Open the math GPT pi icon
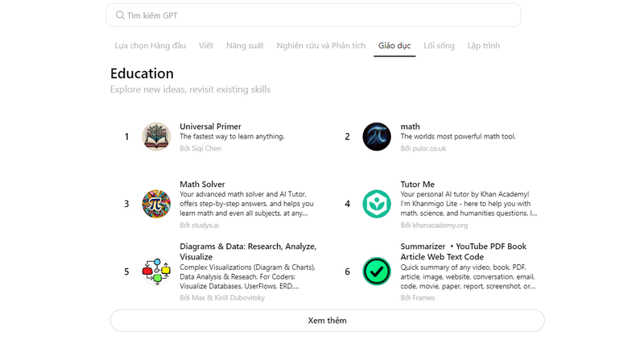This screenshot has width=644, height=348. 377,137
